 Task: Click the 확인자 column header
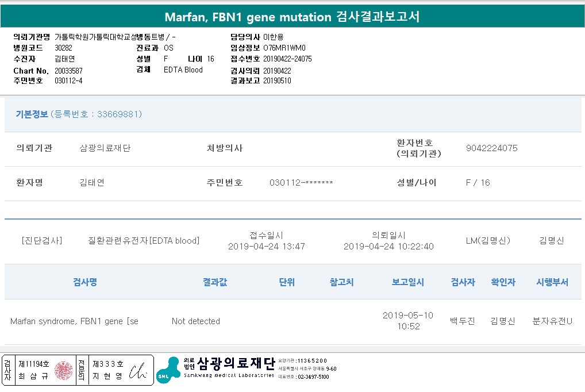pyautogui.click(x=502, y=282)
